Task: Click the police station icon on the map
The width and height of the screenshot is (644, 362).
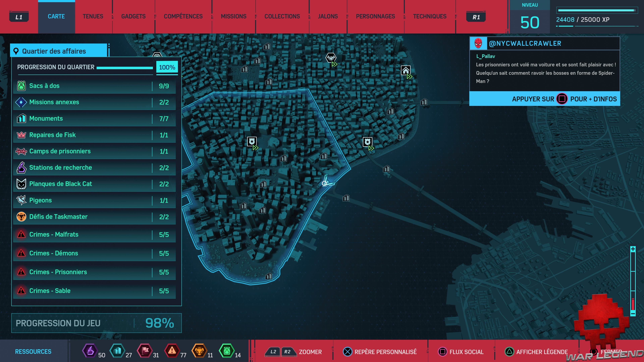Action: 252,142
